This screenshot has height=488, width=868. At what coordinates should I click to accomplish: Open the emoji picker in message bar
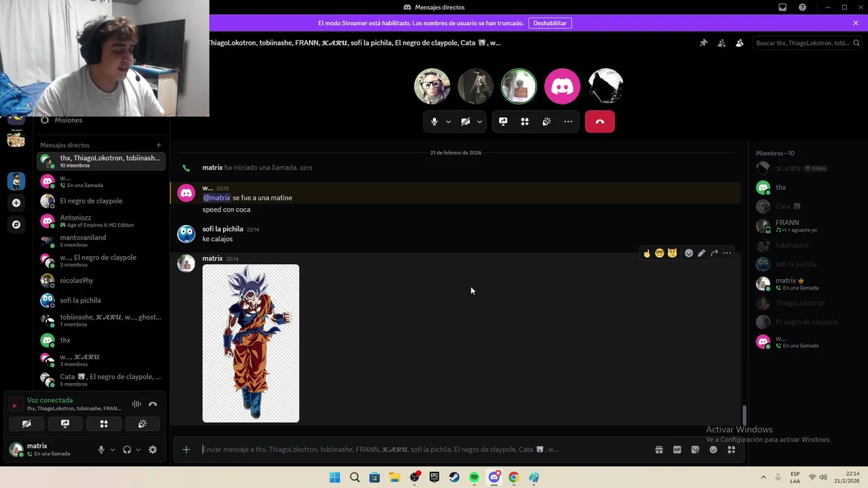tap(713, 449)
